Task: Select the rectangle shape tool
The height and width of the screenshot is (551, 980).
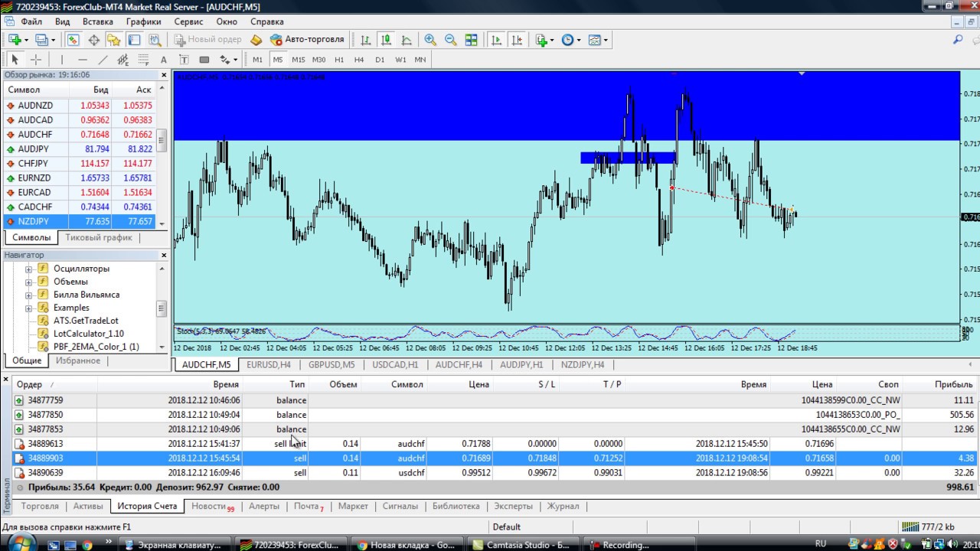Action: click(204, 60)
